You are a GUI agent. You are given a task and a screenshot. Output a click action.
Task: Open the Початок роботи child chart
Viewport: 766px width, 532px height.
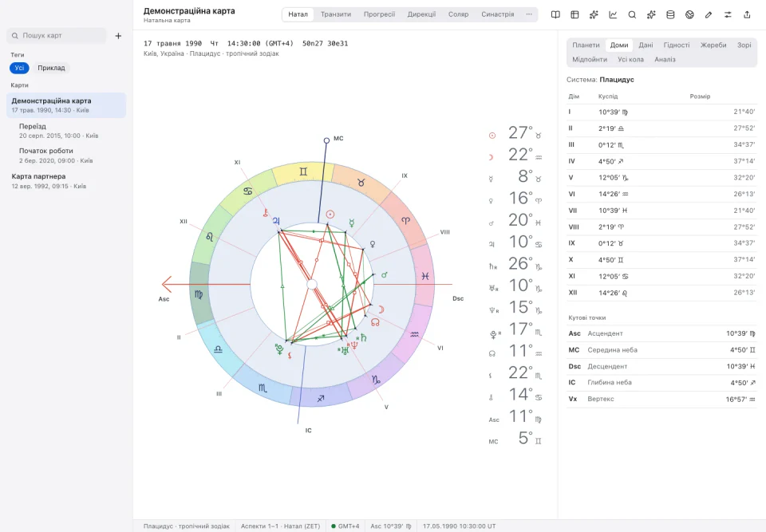66,156
